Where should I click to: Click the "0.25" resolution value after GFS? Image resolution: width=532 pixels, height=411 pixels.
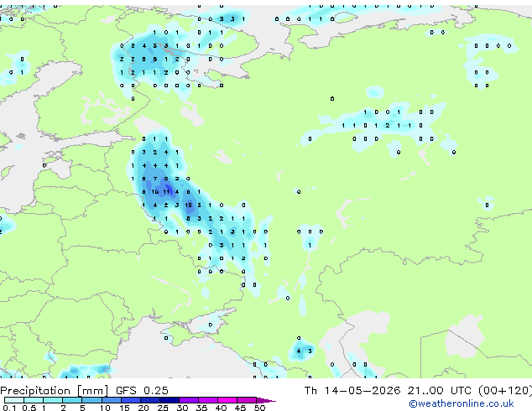[x=156, y=391]
